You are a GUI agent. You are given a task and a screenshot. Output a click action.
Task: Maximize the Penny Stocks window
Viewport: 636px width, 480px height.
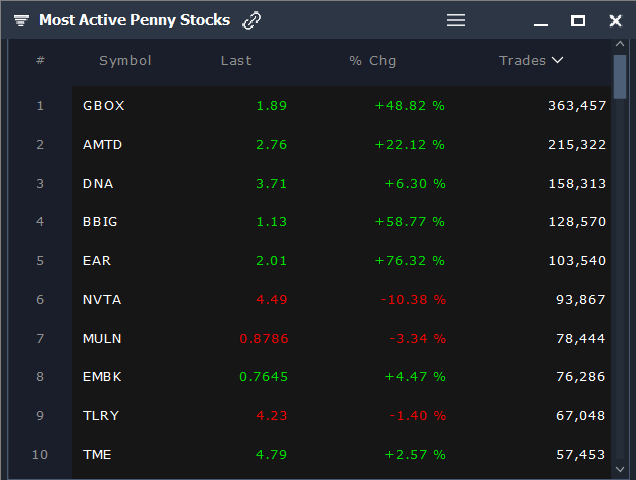[578, 20]
